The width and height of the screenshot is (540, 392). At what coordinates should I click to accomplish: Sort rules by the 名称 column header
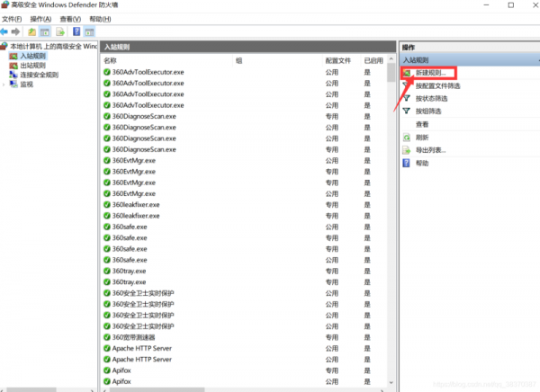111,60
